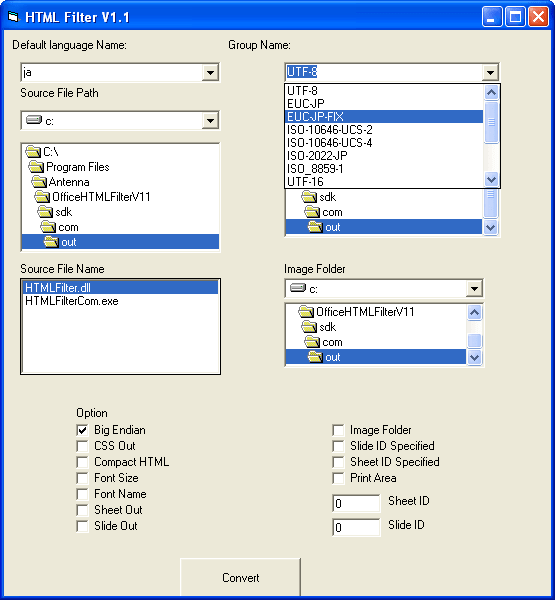Image resolution: width=555 pixels, height=600 pixels.
Task: Enable the CSS Out checkbox
Action: tap(82, 446)
